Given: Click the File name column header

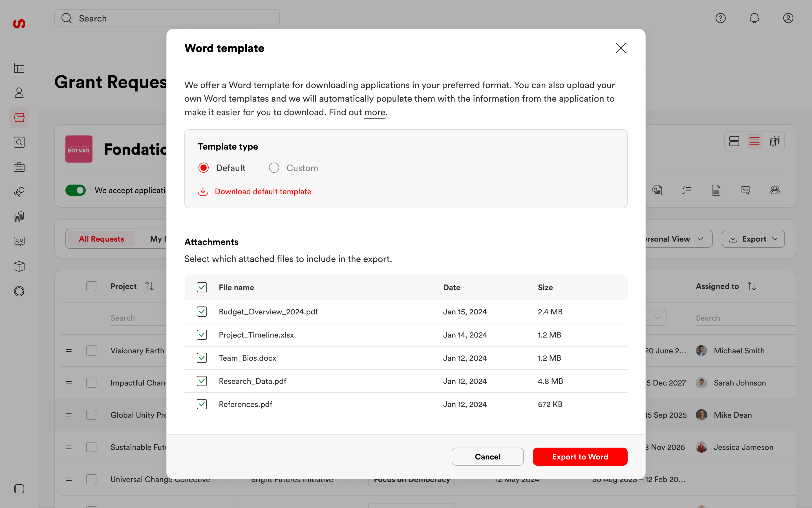Looking at the screenshot, I should point(236,287).
